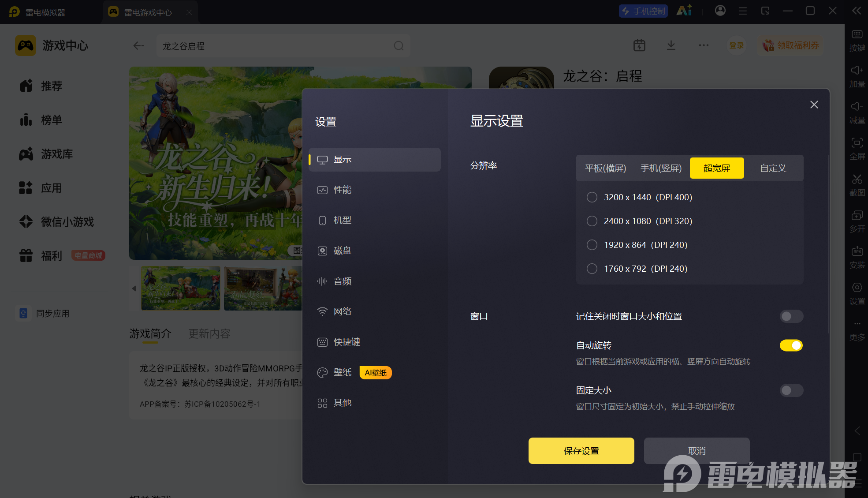Disable the 自动旋转 auto-rotate toggle
The height and width of the screenshot is (498, 868).
tap(791, 345)
